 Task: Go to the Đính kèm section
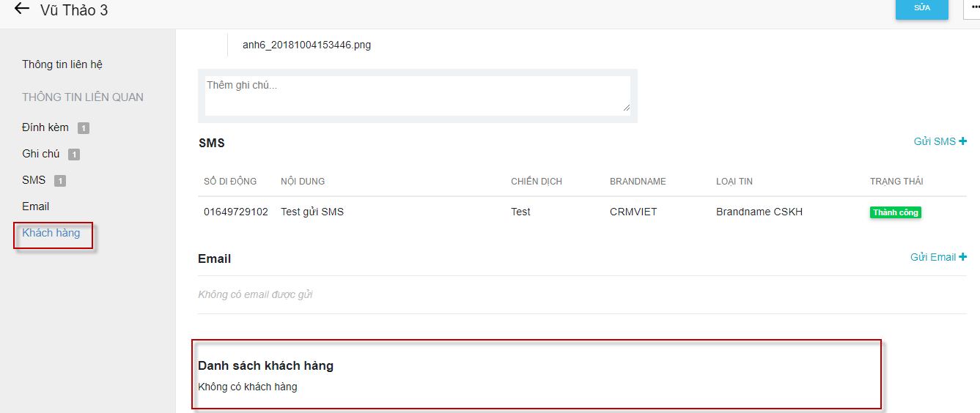tap(45, 127)
